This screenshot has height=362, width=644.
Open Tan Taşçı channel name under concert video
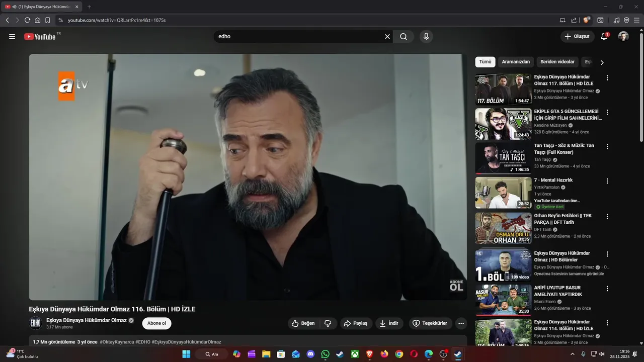[543, 159]
